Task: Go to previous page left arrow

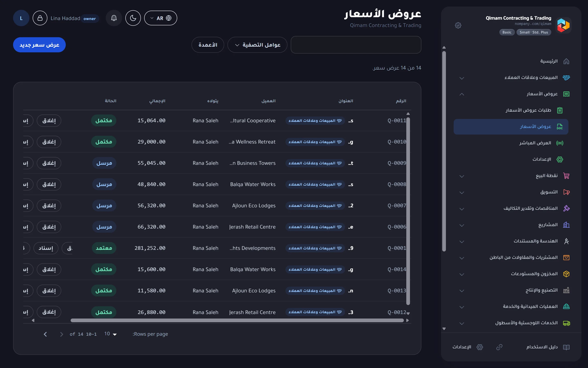Action: pyautogui.click(x=45, y=334)
